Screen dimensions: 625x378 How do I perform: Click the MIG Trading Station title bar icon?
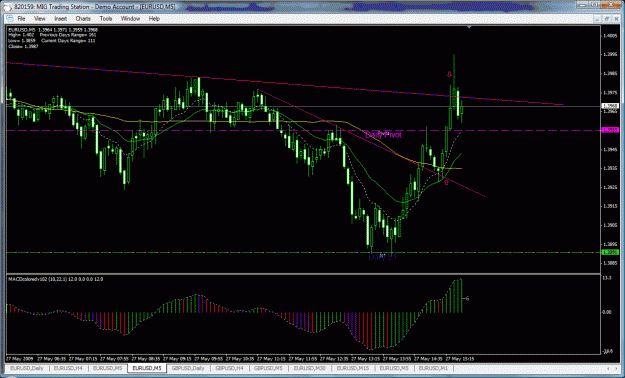click(x=8, y=7)
